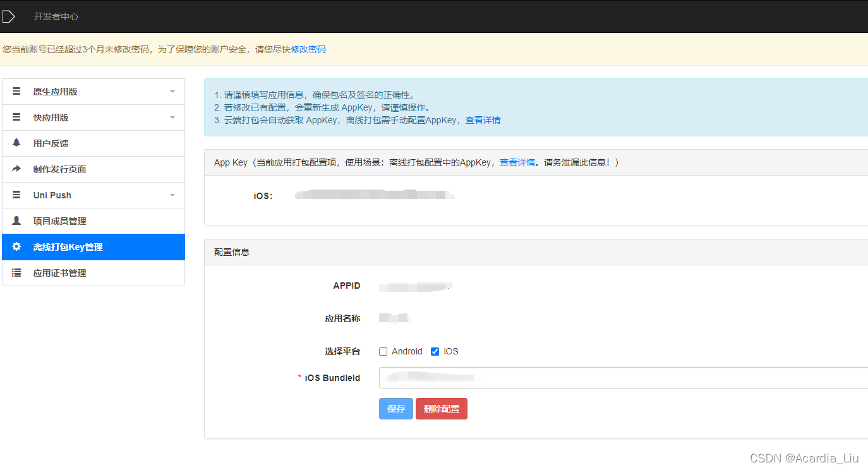The height and width of the screenshot is (470, 868).
Task: Click the red 删除配置 button
Action: click(x=442, y=409)
